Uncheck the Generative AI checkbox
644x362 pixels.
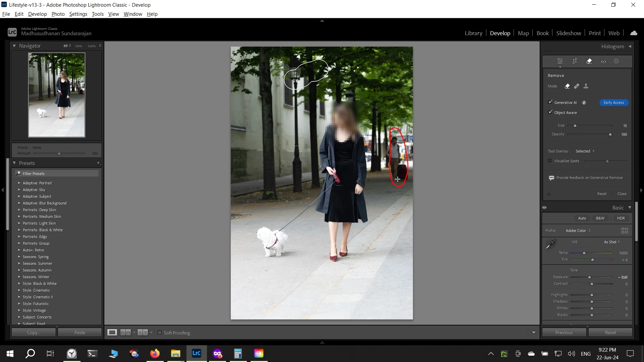click(x=550, y=102)
